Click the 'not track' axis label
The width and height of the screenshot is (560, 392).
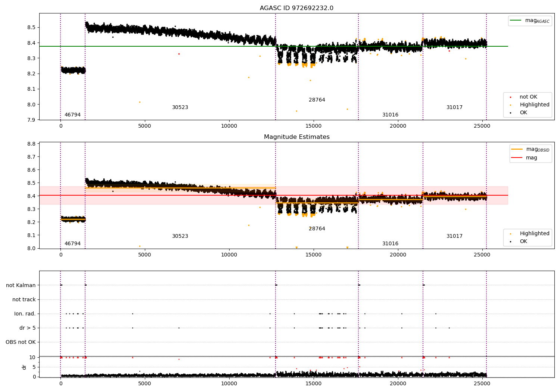[24, 300]
